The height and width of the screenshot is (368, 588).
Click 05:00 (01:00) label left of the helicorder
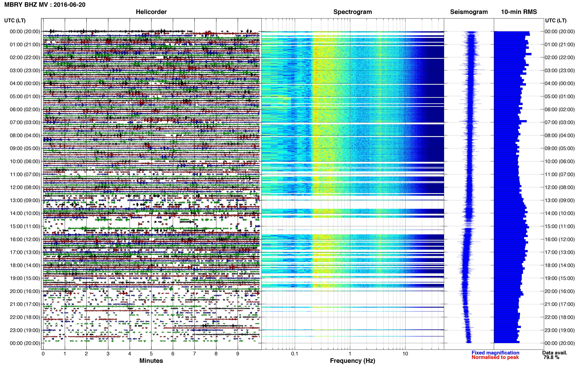(x=25, y=96)
